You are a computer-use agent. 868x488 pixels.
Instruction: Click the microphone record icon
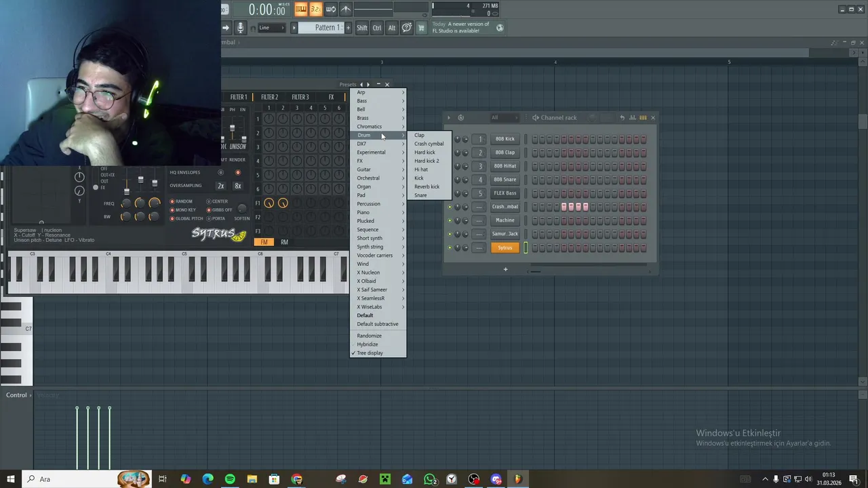240,28
